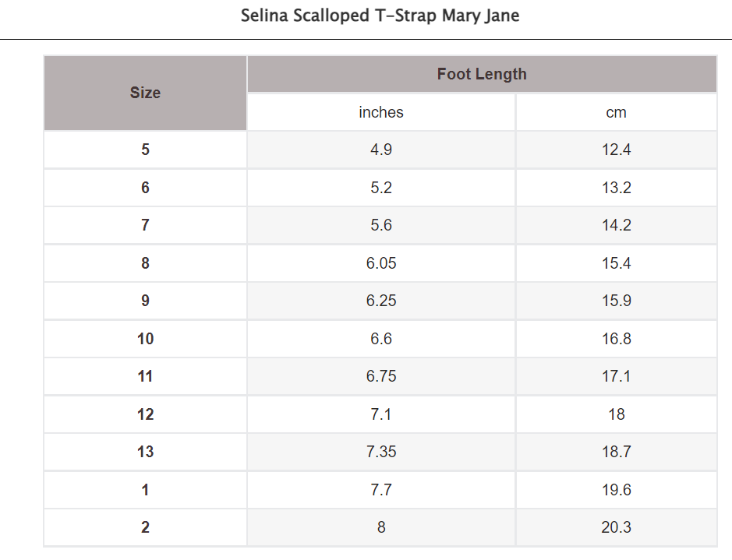Select the 17.1 cm cell
This screenshot has width=732, height=560.
(x=616, y=376)
